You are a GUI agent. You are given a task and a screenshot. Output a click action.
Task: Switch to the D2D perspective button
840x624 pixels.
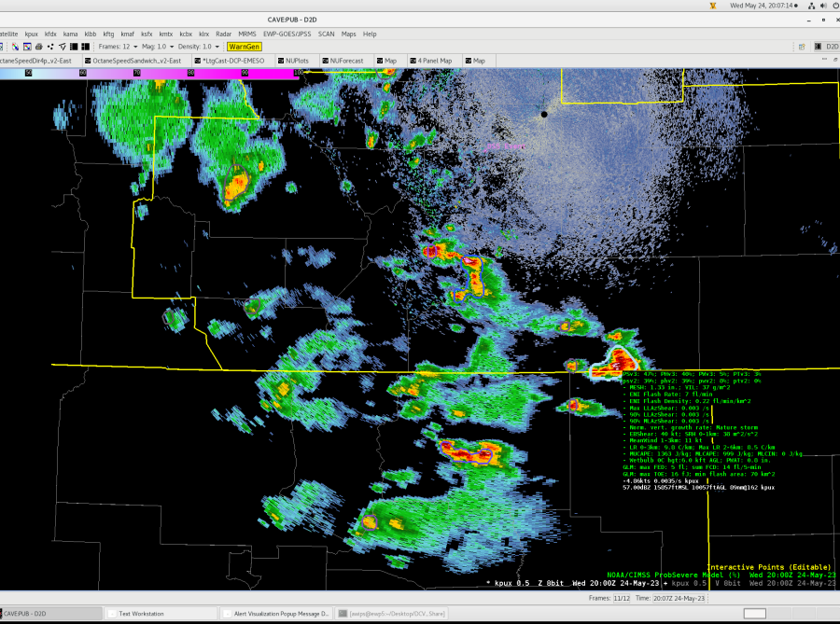coord(827,46)
